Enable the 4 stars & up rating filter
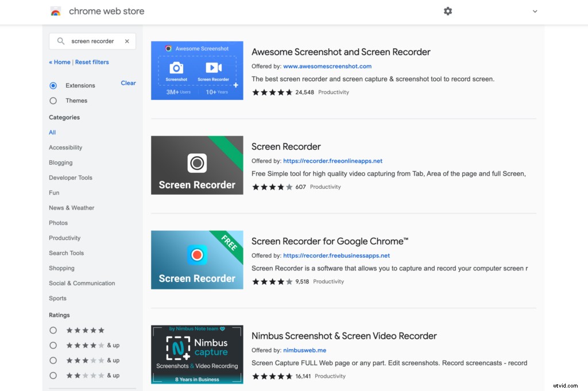 53,345
